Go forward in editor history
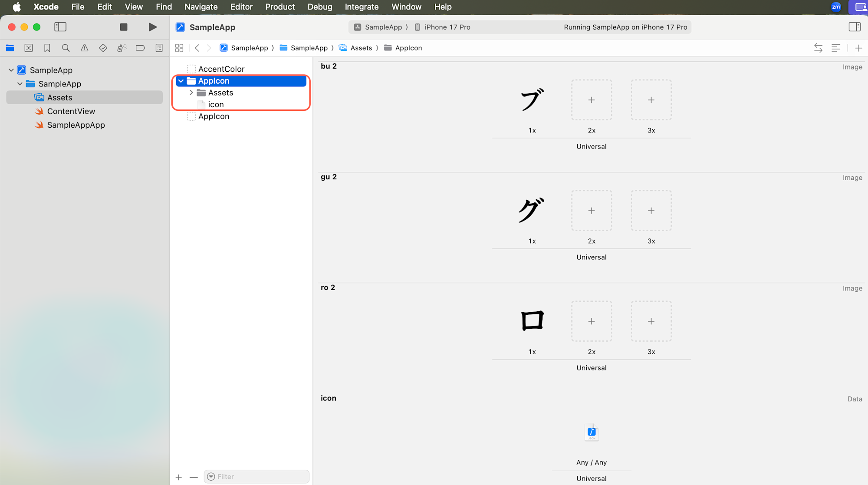The height and width of the screenshot is (485, 868). point(209,48)
